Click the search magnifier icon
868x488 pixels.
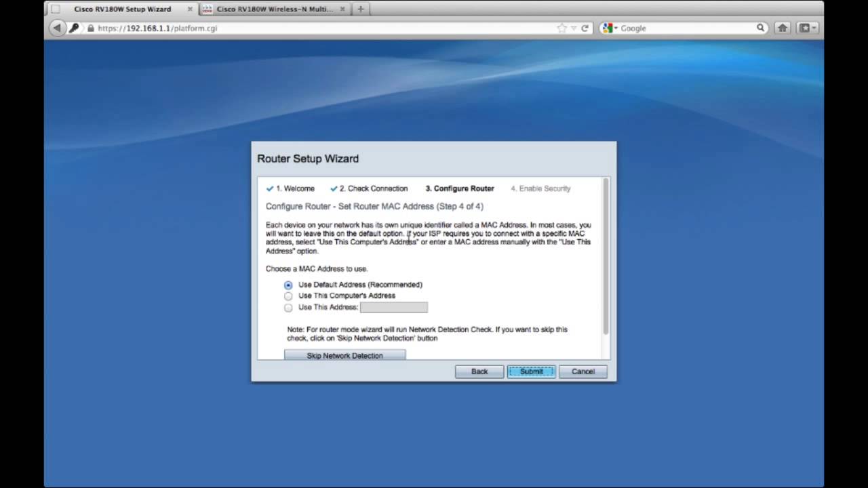(761, 28)
